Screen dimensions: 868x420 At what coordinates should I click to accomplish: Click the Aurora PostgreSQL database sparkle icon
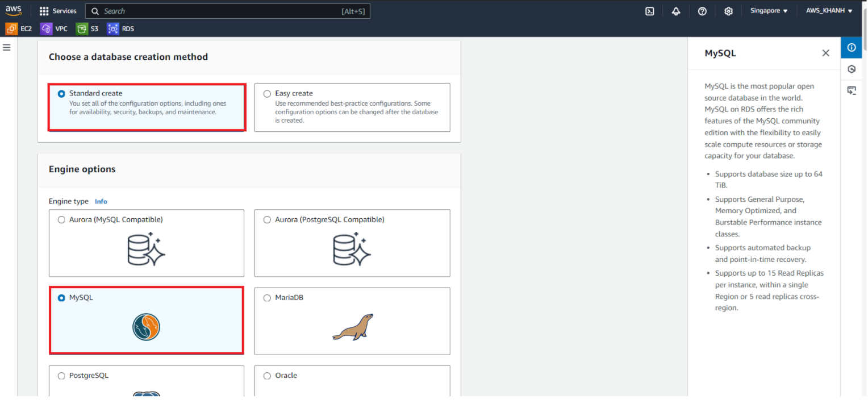click(352, 249)
